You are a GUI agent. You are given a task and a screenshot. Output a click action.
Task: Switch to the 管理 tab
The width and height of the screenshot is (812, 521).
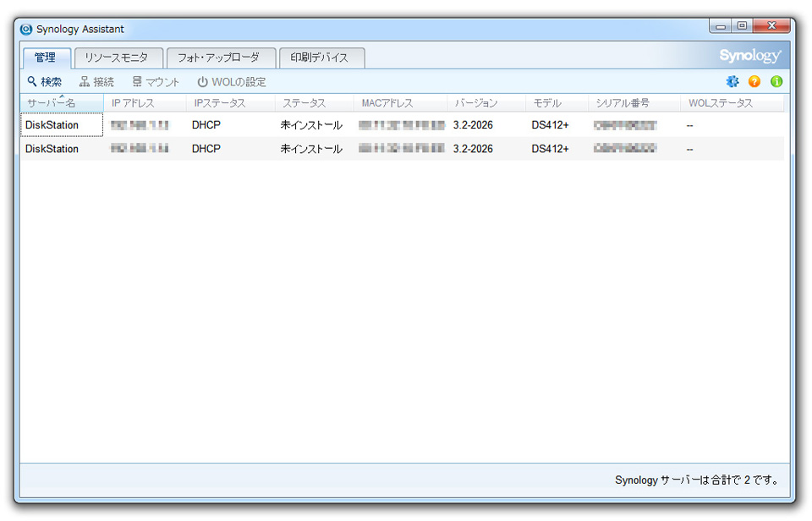point(47,58)
